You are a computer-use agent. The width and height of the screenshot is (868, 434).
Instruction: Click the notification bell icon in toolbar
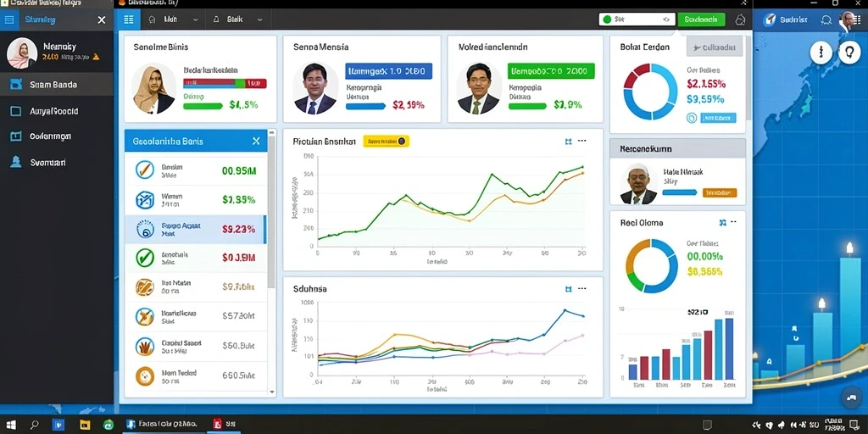coord(740,20)
